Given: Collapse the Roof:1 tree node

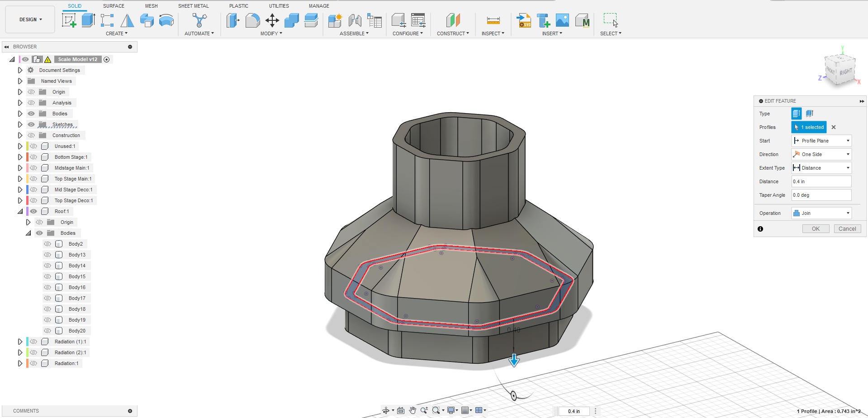Looking at the screenshot, I should (20, 211).
